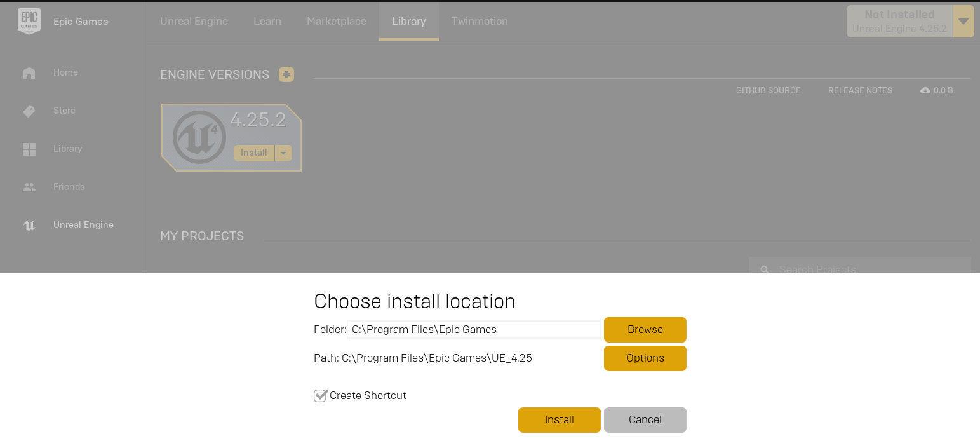The height and width of the screenshot is (441, 980).
Task: Click the plus icon to add engine version
Action: click(x=286, y=74)
